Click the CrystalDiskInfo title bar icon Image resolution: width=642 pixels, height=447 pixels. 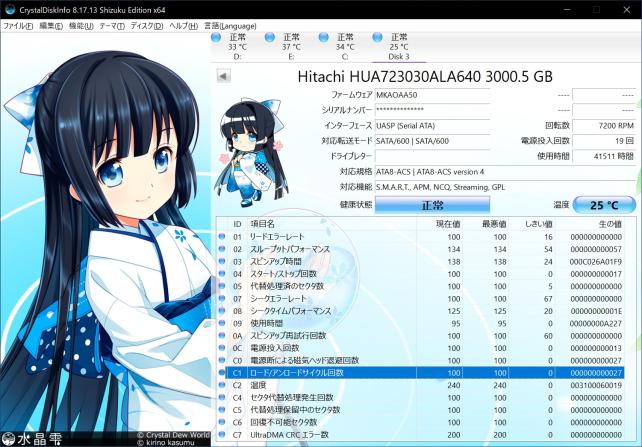[10, 9]
